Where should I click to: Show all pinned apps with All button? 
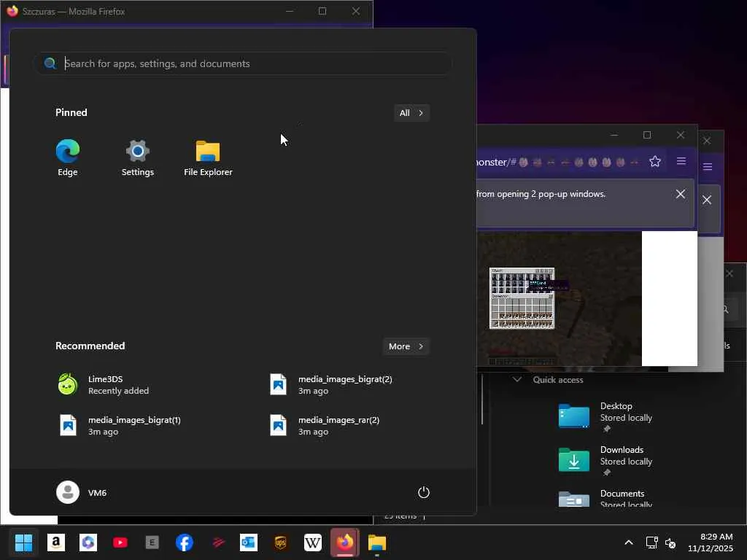coord(411,113)
